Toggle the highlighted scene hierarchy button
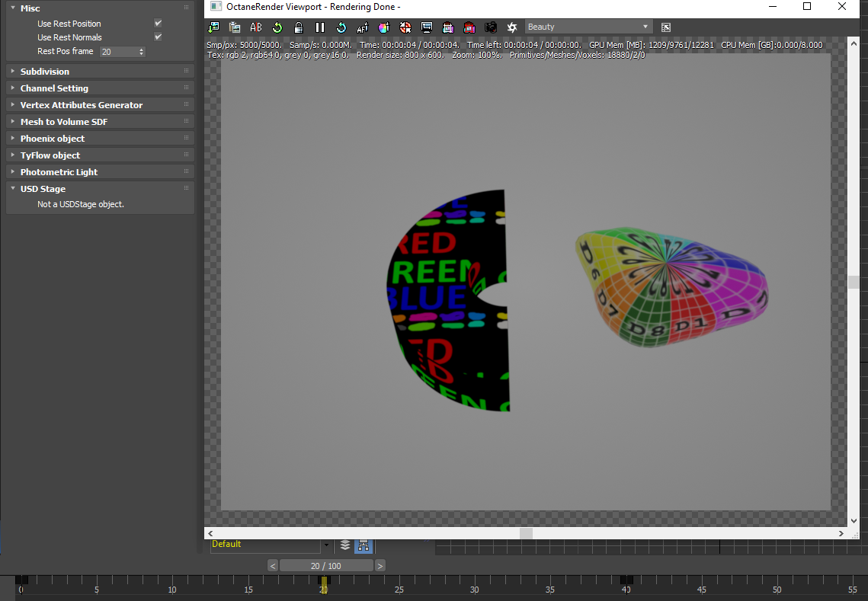 click(364, 545)
